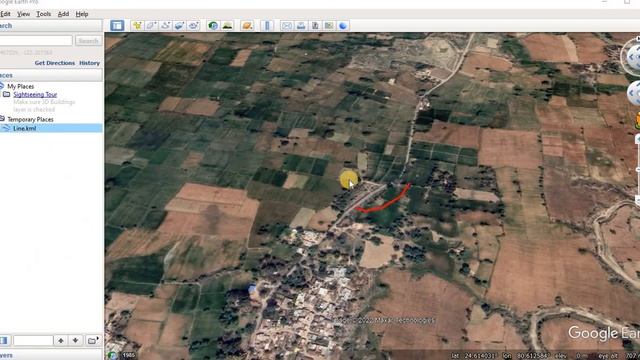Select My Places in the tree
Screen dimensions: 640x360
[x=20, y=86]
